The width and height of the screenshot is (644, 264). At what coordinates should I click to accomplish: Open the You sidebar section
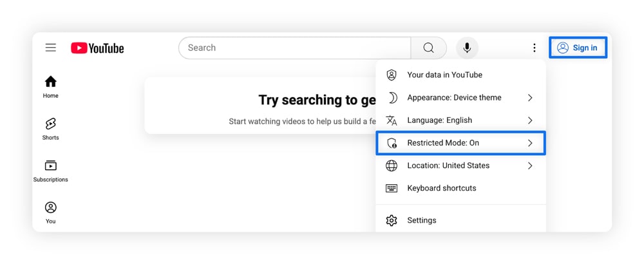click(50, 212)
